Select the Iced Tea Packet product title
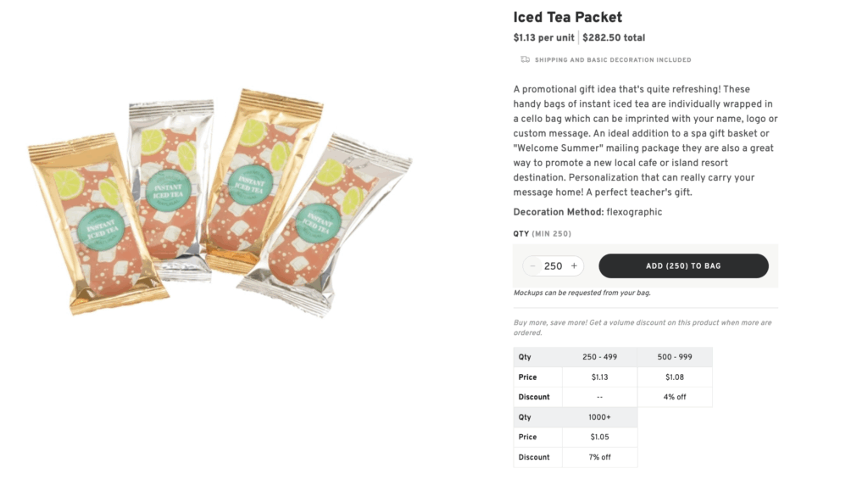 point(567,17)
